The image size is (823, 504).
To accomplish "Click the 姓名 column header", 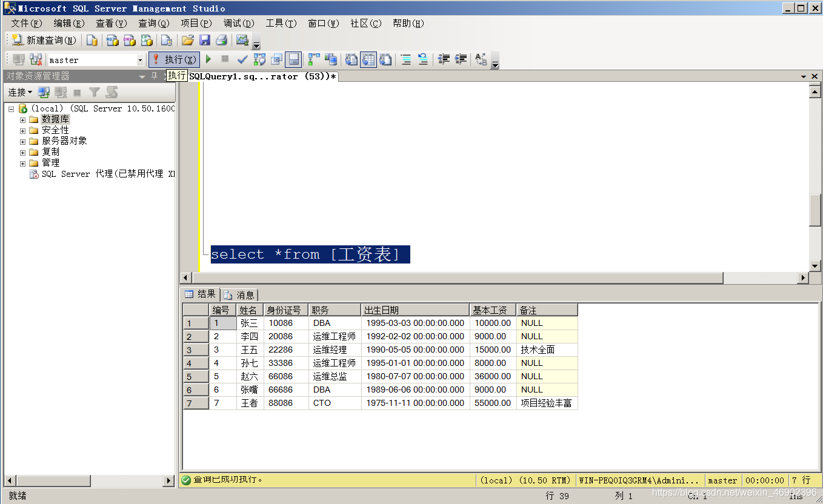I will point(250,310).
